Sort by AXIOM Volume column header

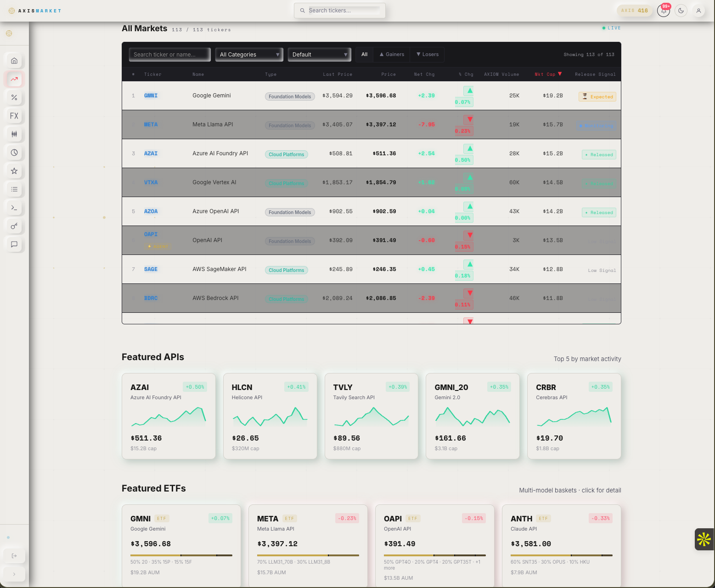tap(501, 74)
